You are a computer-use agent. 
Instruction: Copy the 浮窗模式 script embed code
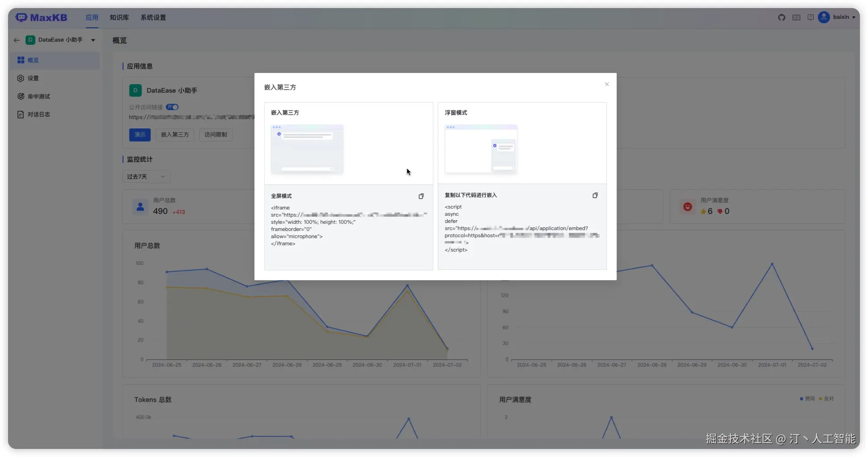(595, 195)
